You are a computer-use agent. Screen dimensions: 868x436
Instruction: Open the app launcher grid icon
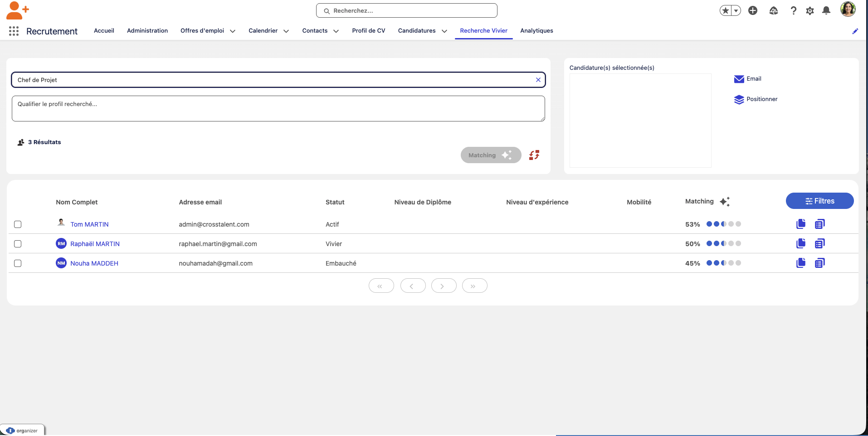(x=14, y=31)
